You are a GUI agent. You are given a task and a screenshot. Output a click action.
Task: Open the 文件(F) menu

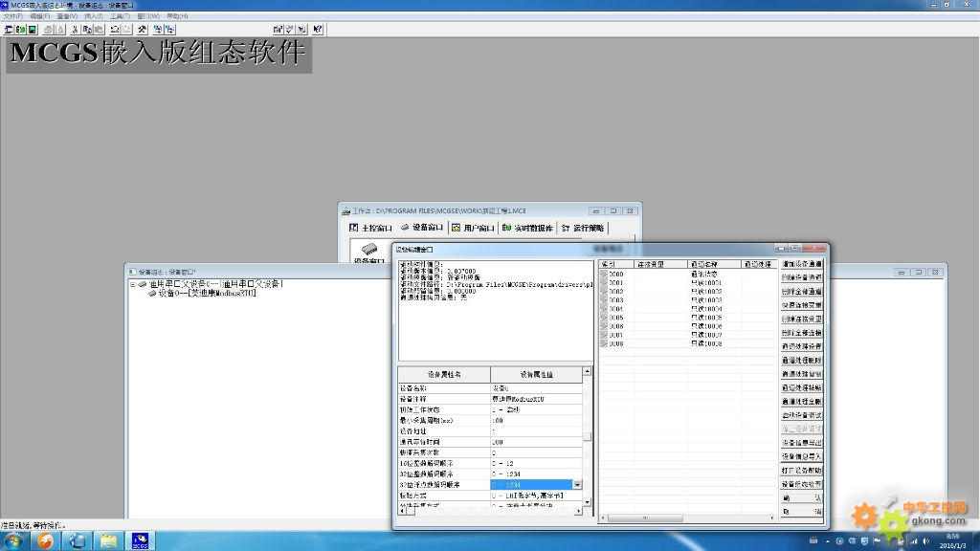13,16
